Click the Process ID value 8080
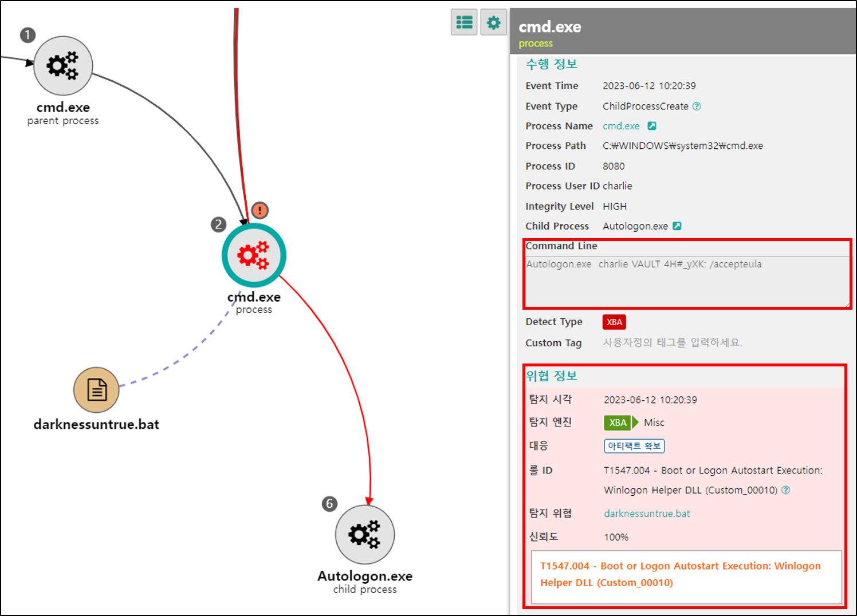The width and height of the screenshot is (857, 616). pos(614,166)
